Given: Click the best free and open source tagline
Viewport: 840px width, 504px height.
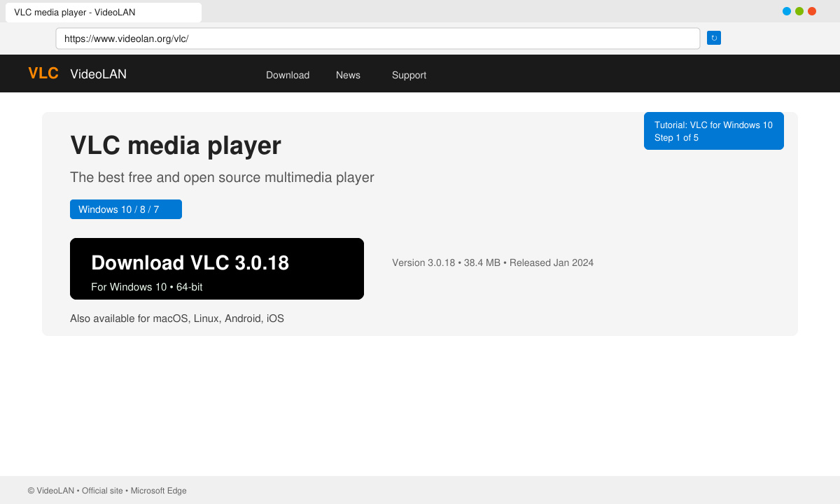Looking at the screenshot, I should tap(222, 177).
